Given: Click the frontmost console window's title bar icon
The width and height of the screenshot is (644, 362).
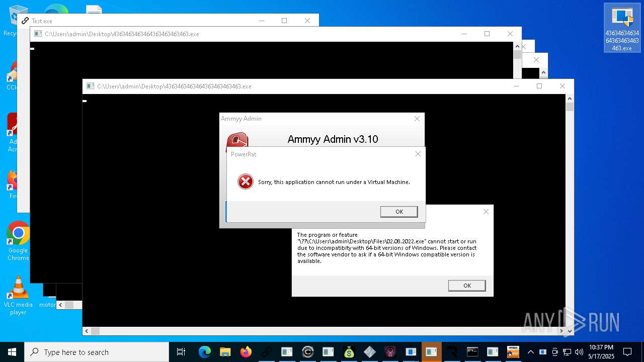Looking at the screenshot, I should point(90,86).
